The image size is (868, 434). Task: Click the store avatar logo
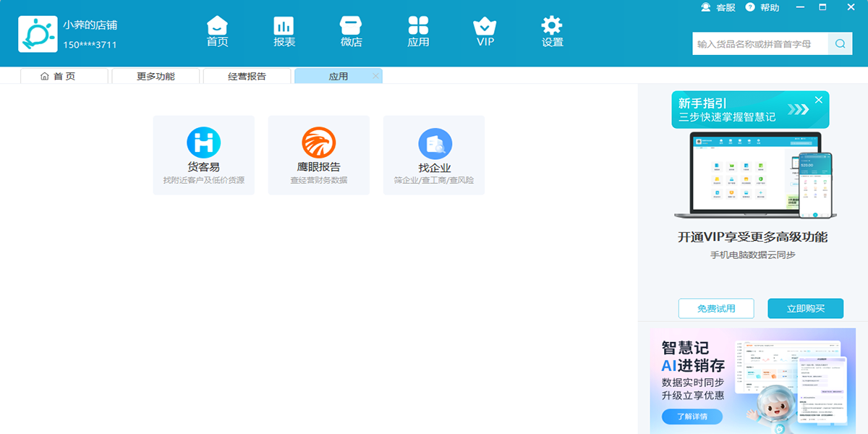tap(38, 33)
